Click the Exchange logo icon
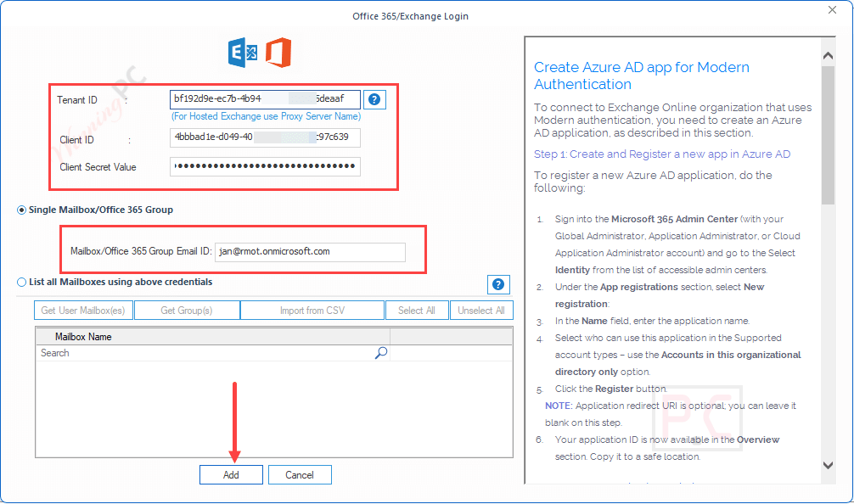Viewport: 854px width, 504px height. pos(243,53)
